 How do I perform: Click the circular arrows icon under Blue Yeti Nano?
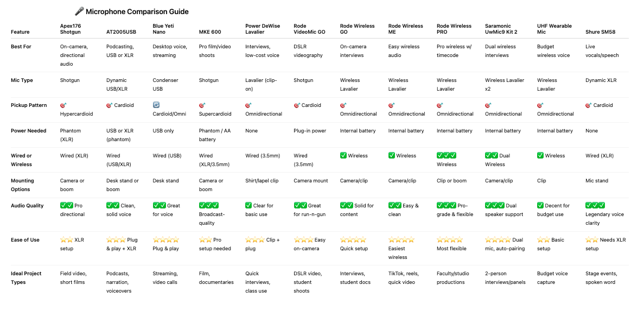[156, 105]
